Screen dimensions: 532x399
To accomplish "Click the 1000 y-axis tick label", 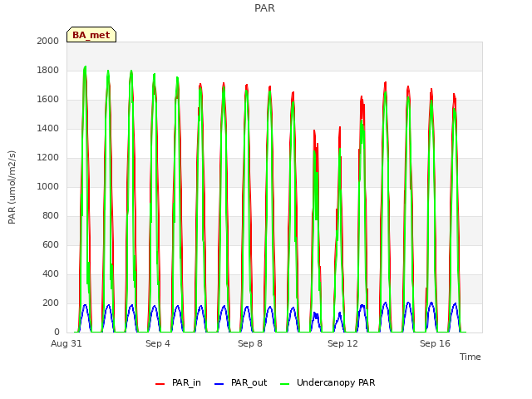I will tap(48, 186).
